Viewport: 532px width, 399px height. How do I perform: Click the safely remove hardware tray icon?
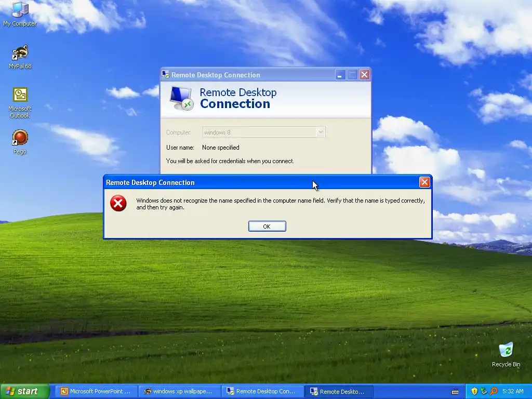click(x=484, y=391)
